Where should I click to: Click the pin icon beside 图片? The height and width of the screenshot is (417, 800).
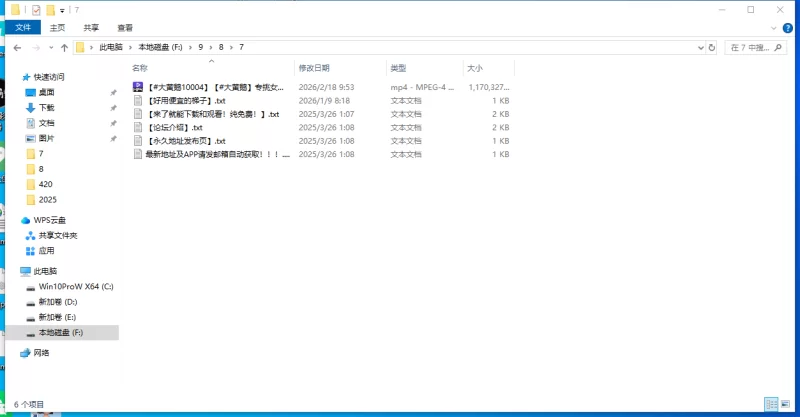pyautogui.click(x=113, y=138)
